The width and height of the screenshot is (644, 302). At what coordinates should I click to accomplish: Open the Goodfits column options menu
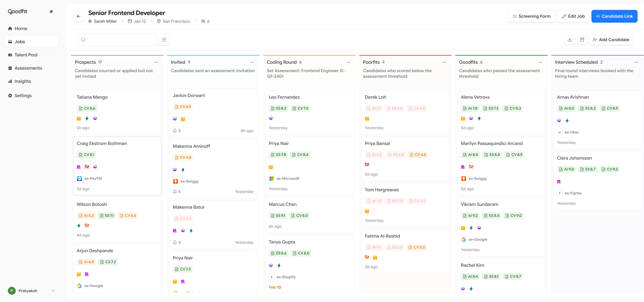(x=540, y=62)
